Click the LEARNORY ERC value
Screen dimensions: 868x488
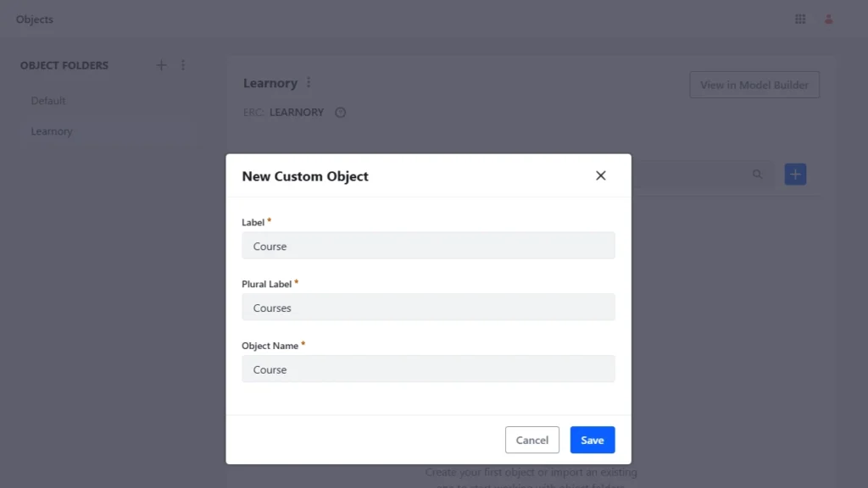pos(297,113)
